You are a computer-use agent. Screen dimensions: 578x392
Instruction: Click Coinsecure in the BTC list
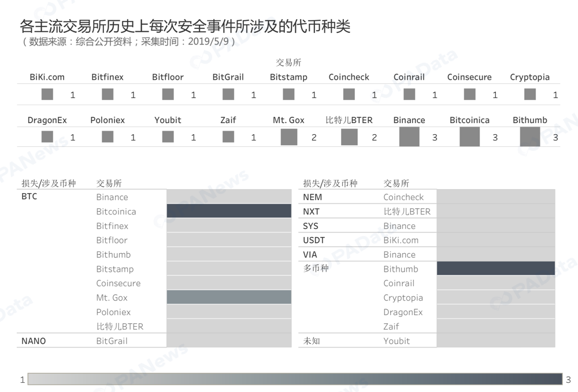[118, 283]
